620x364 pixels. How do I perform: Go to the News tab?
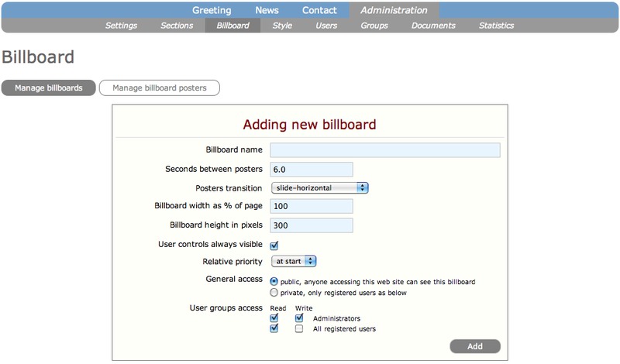[x=267, y=11]
